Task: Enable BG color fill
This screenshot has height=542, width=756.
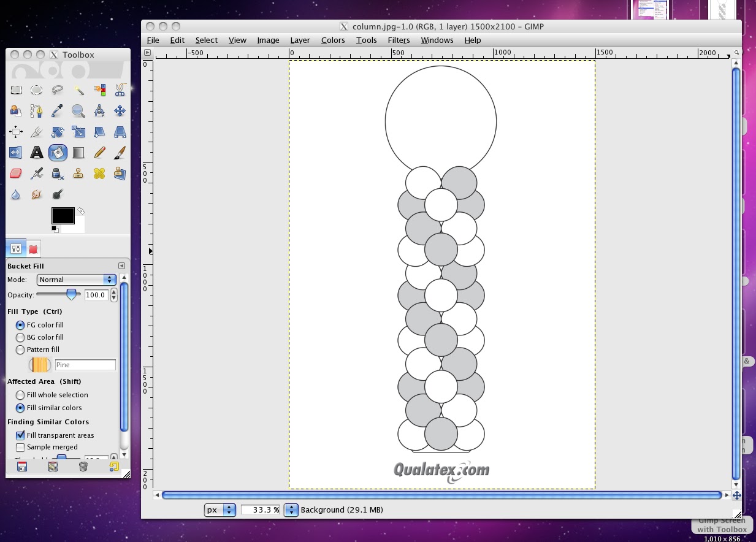Action: (20, 337)
